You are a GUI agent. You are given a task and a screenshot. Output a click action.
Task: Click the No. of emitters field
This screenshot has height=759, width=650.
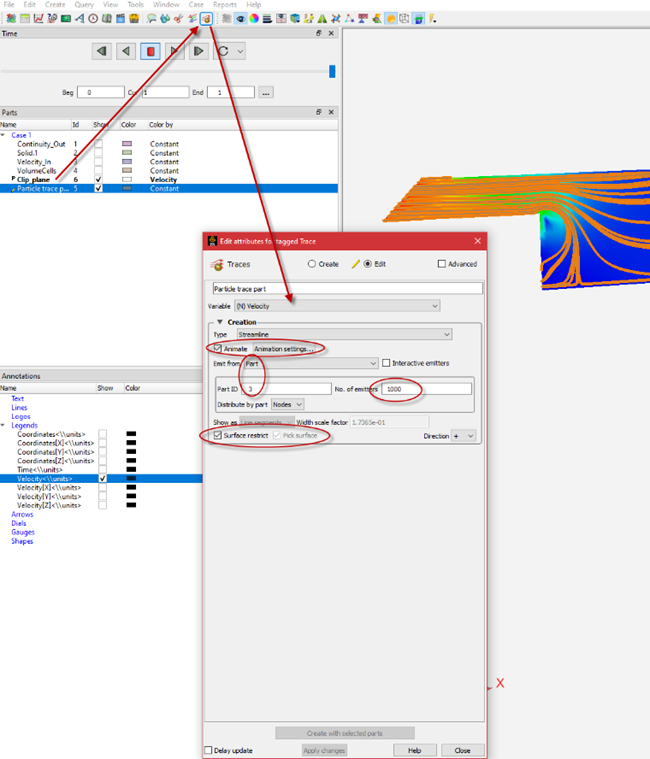pos(426,389)
